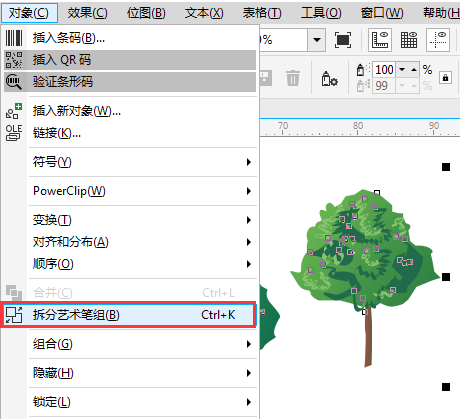
Task: Click the delete trash can icon
Action: (293, 78)
